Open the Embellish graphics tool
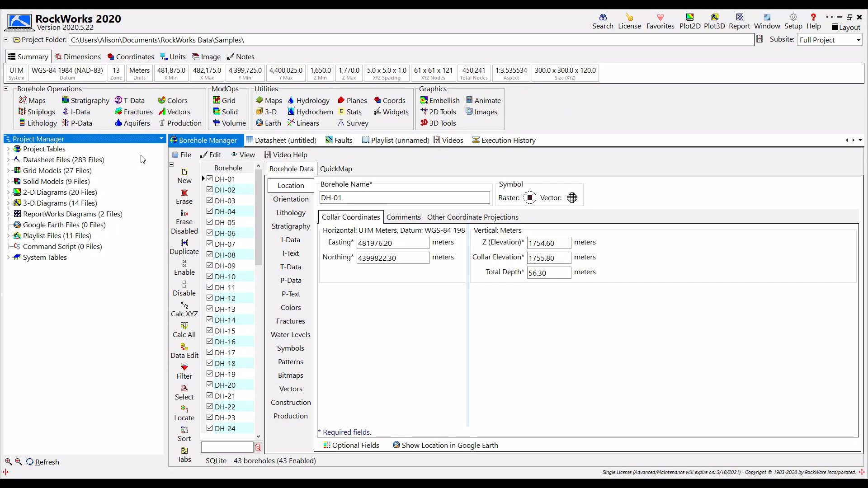Screen dimensions: 868x488 coord(440,100)
